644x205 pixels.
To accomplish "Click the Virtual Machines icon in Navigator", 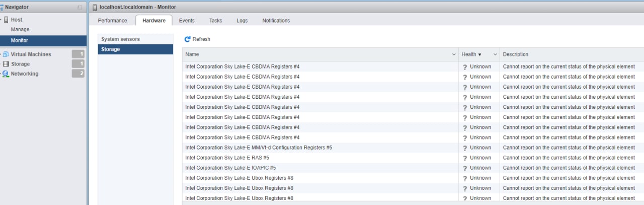I will [x=6, y=54].
